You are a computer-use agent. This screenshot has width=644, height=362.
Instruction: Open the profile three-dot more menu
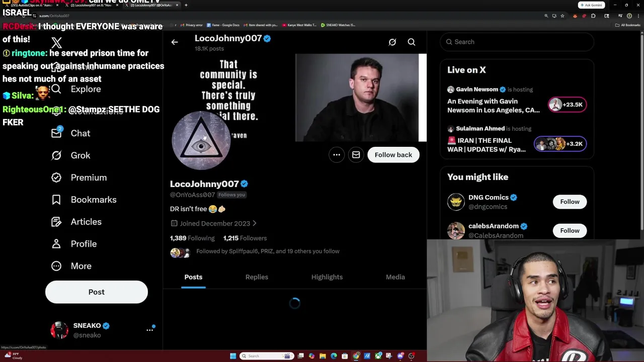click(x=337, y=155)
